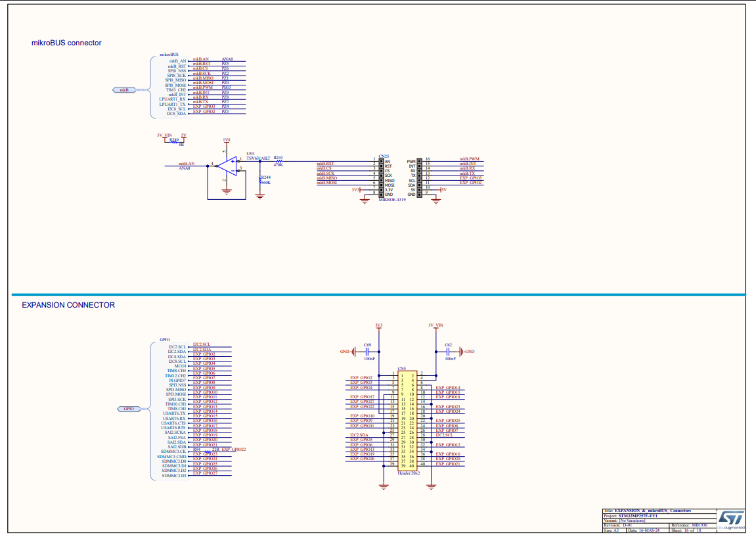This screenshot has width=756, height=537.
Task: Click the 3V3 power symbol above CN5
Action: click(x=379, y=326)
